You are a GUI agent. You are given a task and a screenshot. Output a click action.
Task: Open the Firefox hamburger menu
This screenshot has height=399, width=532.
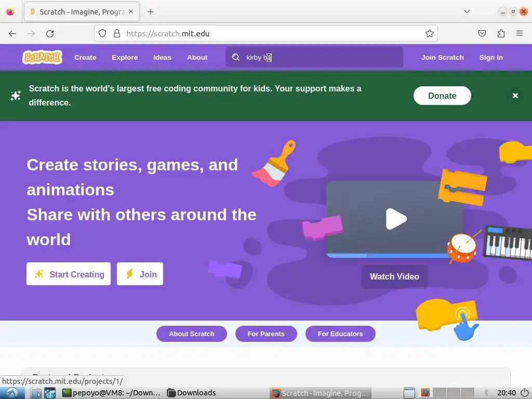[x=520, y=33]
